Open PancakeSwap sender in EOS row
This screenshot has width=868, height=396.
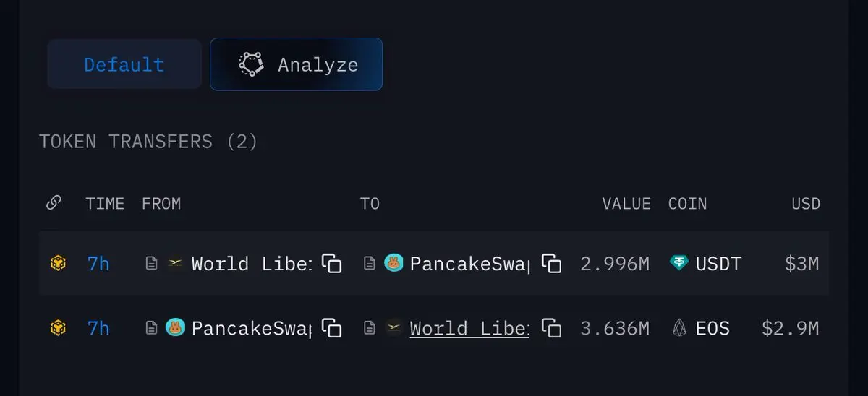[251, 328]
